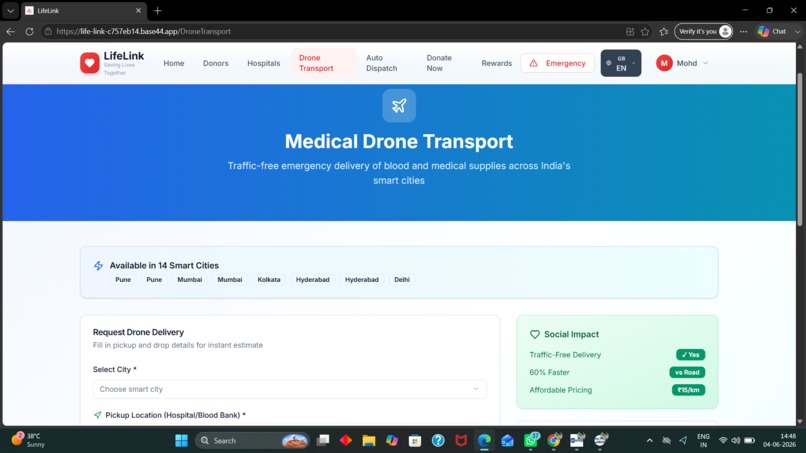
Task: Click the browser back arrow
Action: click(11, 31)
